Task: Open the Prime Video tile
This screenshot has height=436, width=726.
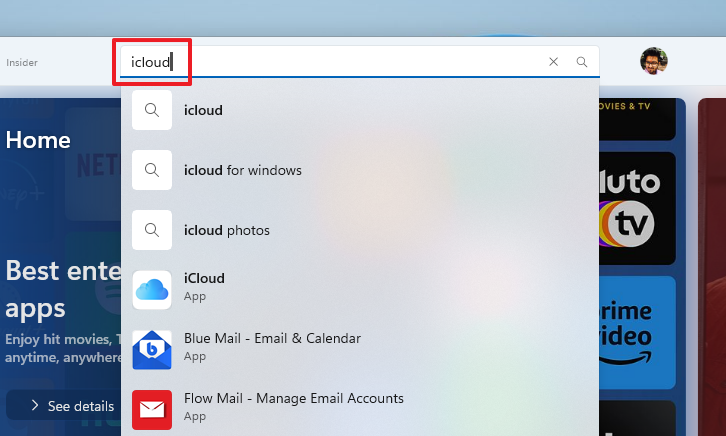Action: pyautogui.click(x=637, y=332)
